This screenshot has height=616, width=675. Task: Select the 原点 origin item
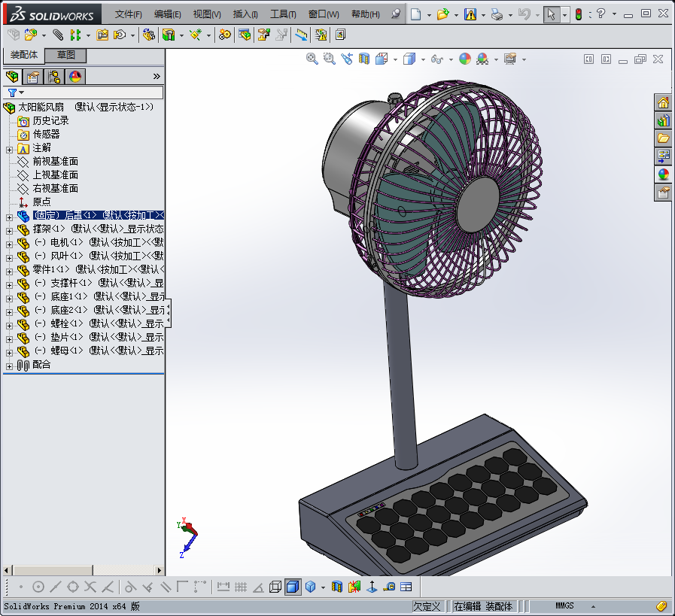(41, 202)
